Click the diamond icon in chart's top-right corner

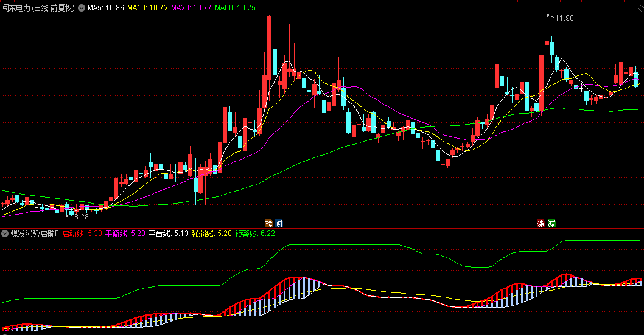tap(640, 8)
